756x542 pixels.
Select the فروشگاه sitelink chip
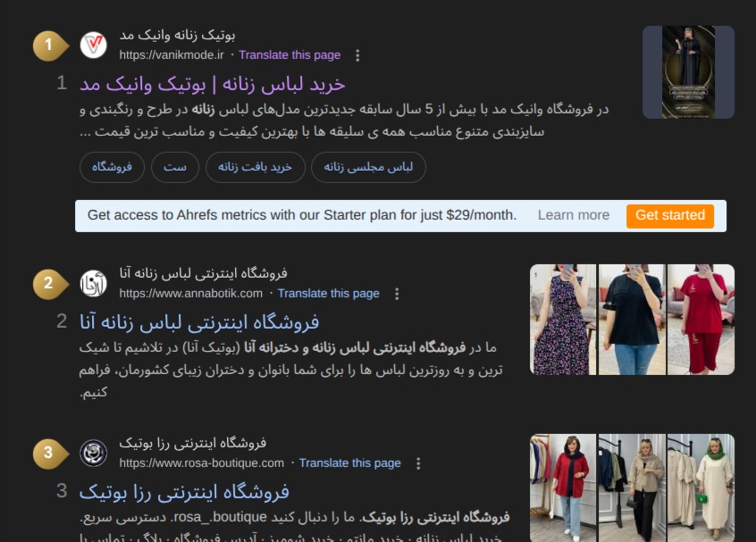click(112, 167)
